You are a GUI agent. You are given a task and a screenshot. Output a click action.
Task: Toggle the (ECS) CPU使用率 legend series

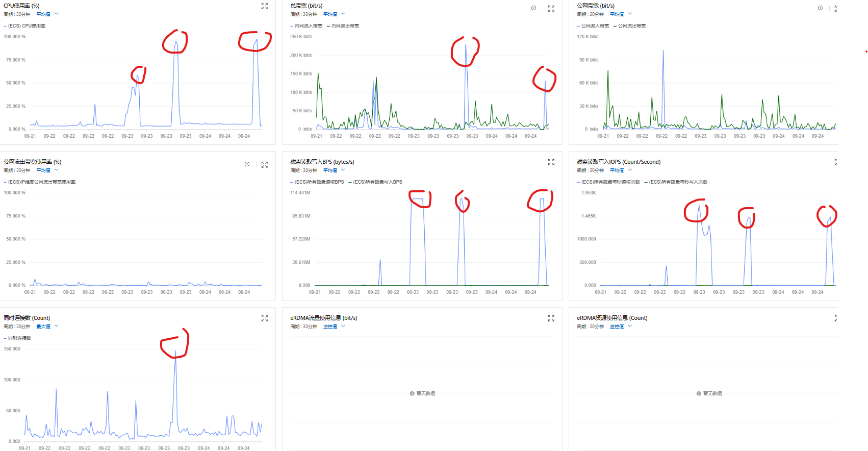(x=27, y=26)
